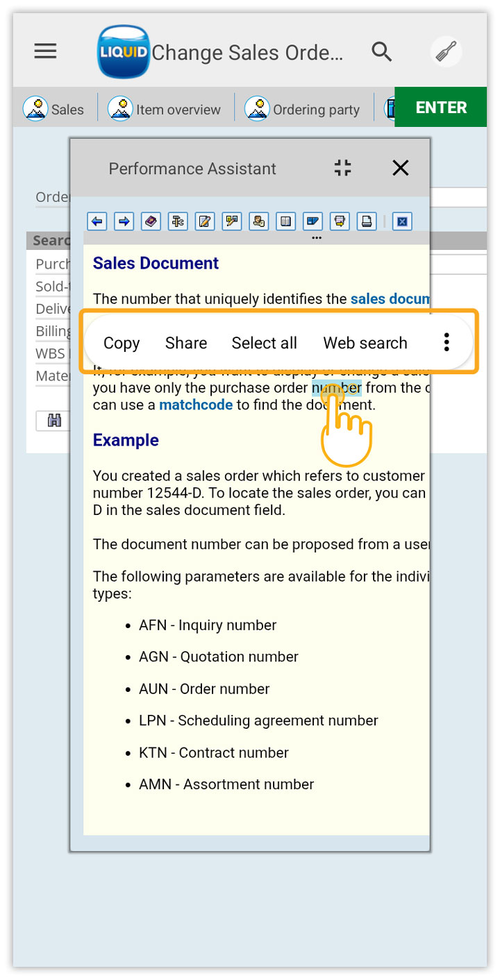
Task: Choose Select all from the selection menu
Action: (265, 343)
